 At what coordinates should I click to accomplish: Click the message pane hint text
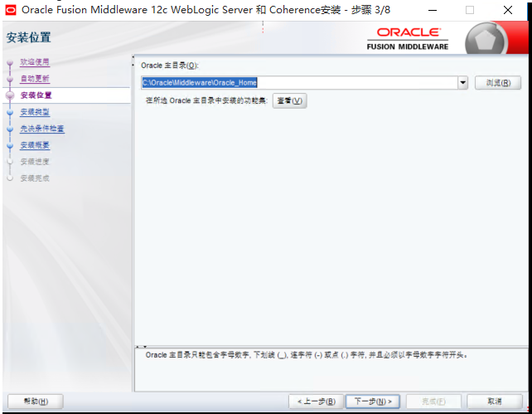click(307, 355)
